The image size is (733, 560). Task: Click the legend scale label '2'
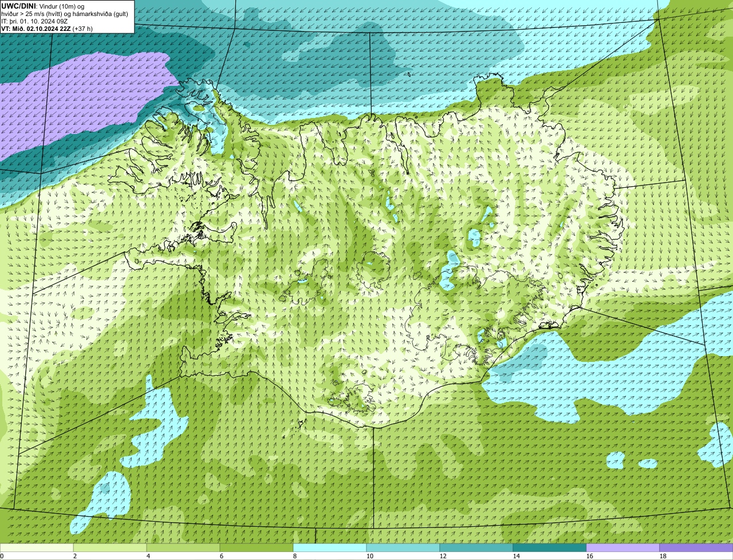coord(76,556)
